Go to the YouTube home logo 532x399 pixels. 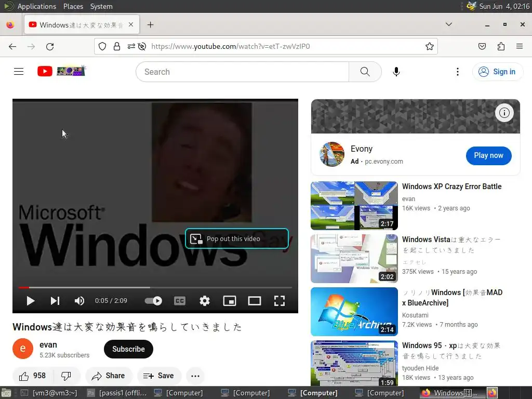tap(61, 71)
